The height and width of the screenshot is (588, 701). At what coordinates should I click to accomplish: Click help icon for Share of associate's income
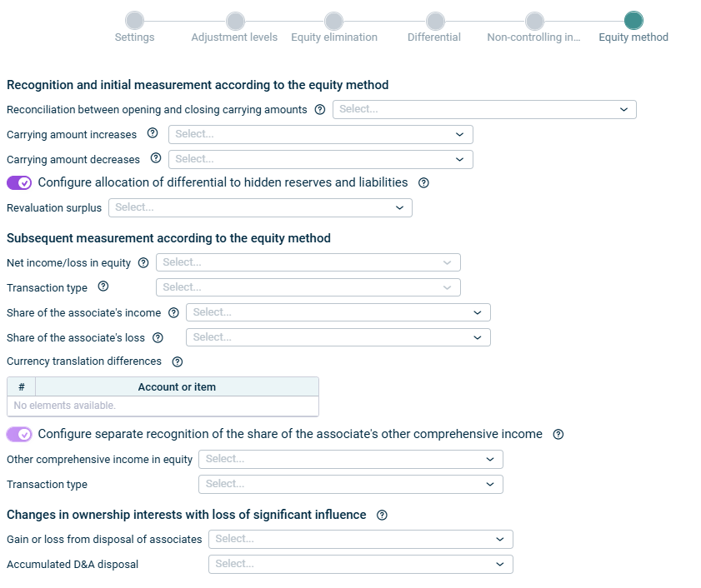173,312
